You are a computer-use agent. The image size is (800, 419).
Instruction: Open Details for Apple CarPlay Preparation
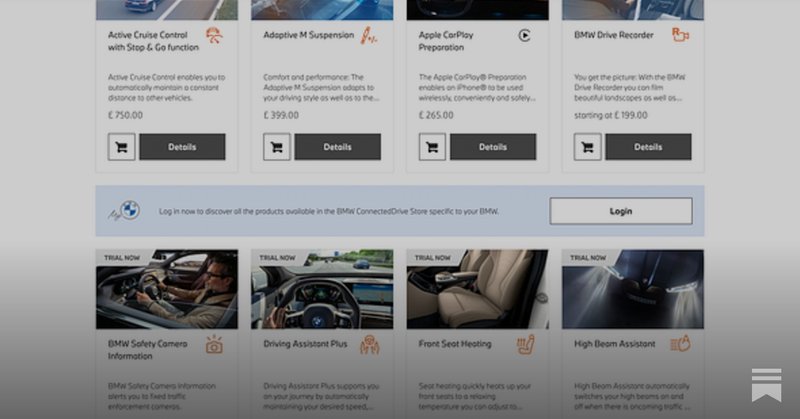(x=493, y=147)
